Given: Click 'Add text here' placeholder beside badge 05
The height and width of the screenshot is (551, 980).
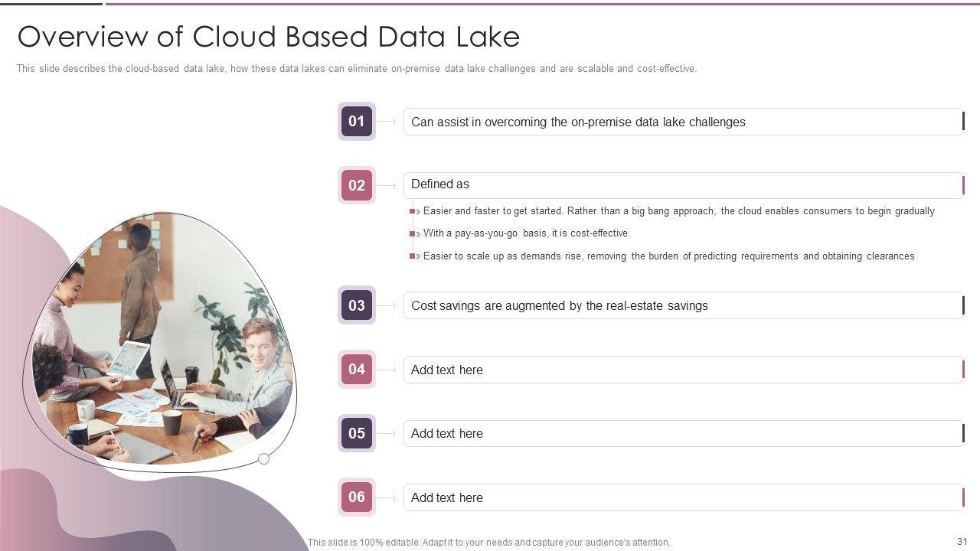Looking at the screenshot, I should [x=447, y=433].
